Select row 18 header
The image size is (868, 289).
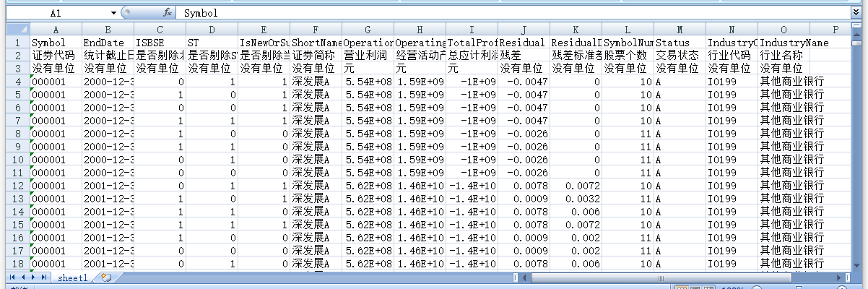click(x=18, y=263)
